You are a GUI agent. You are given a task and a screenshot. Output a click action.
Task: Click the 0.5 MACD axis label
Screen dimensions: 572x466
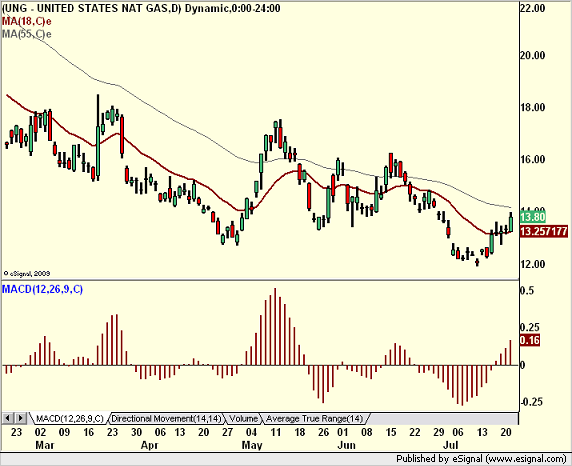527,290
